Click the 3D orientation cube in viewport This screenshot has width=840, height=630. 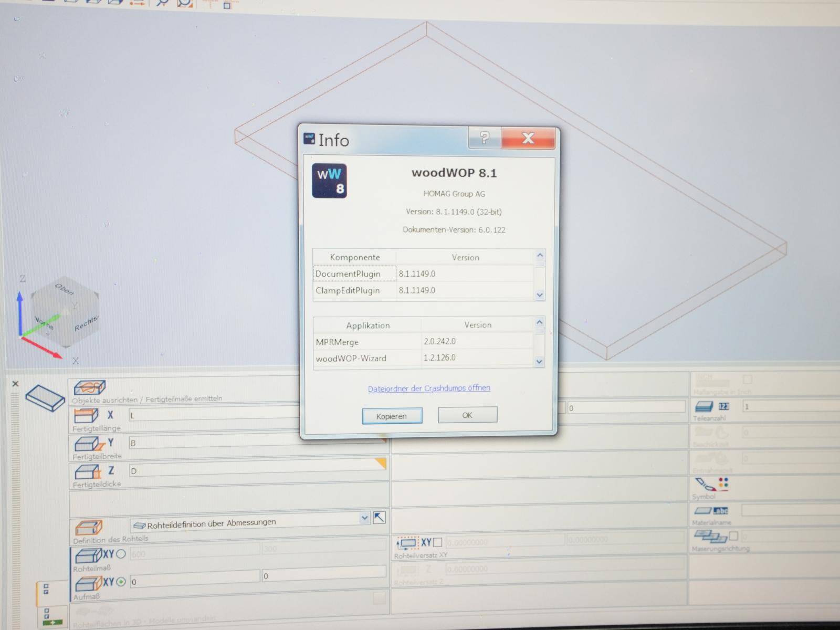[x=65, y=312]
